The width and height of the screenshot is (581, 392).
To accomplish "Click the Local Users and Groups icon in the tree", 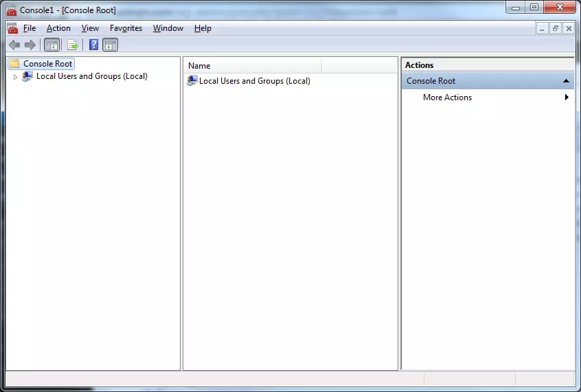I will [x=27, y=76].
